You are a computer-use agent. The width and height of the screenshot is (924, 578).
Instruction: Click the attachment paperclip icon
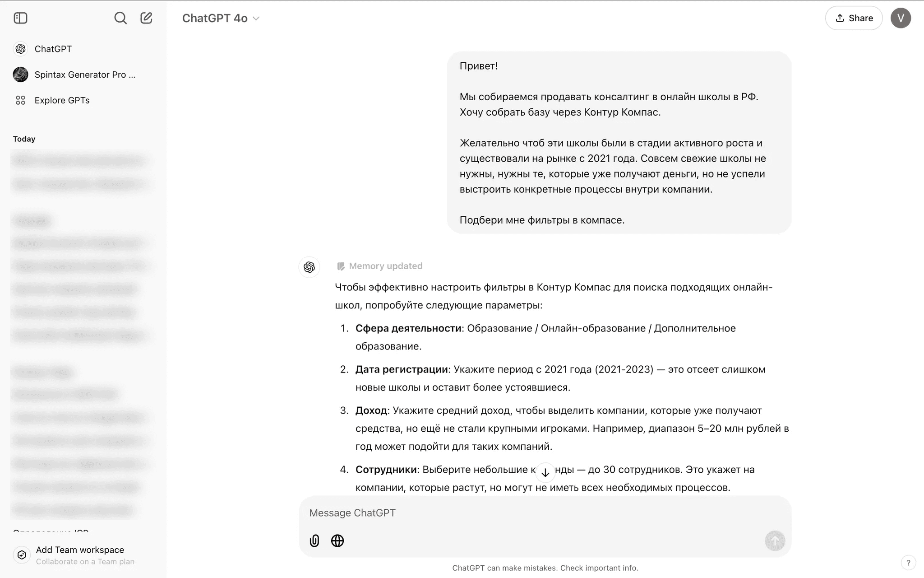(314, 540)
